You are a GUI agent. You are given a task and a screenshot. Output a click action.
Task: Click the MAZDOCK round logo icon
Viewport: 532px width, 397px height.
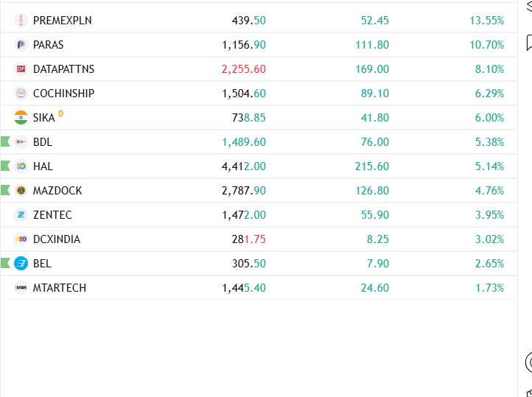(21, 191)
